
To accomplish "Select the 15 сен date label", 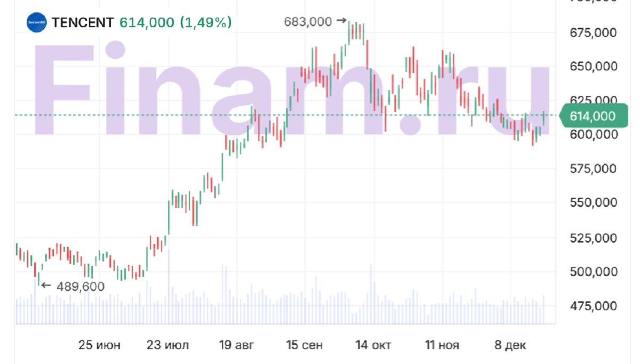I will click(305, 345).
